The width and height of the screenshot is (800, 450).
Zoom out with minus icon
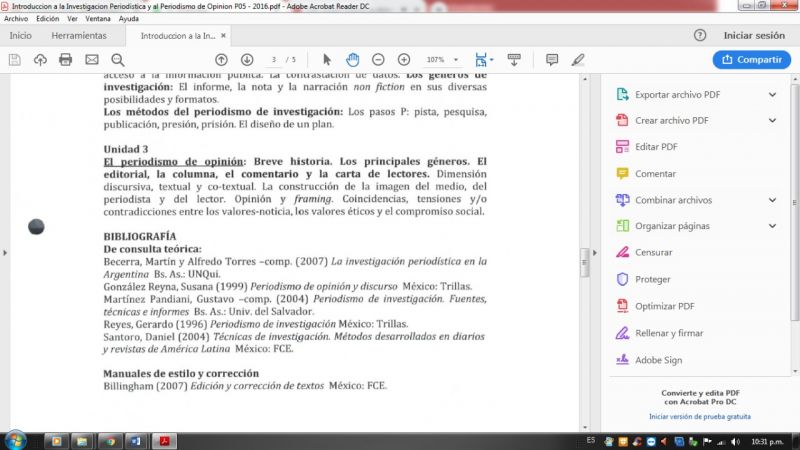[378, 60]
